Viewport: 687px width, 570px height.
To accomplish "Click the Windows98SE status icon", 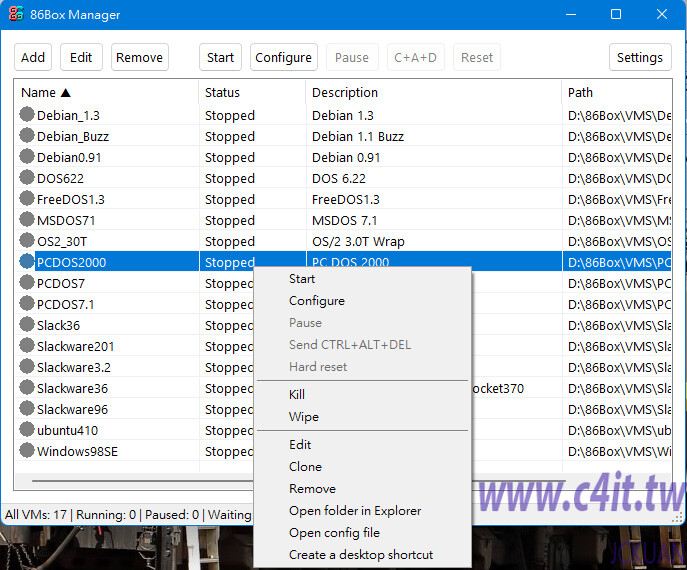I will point(27,451).
